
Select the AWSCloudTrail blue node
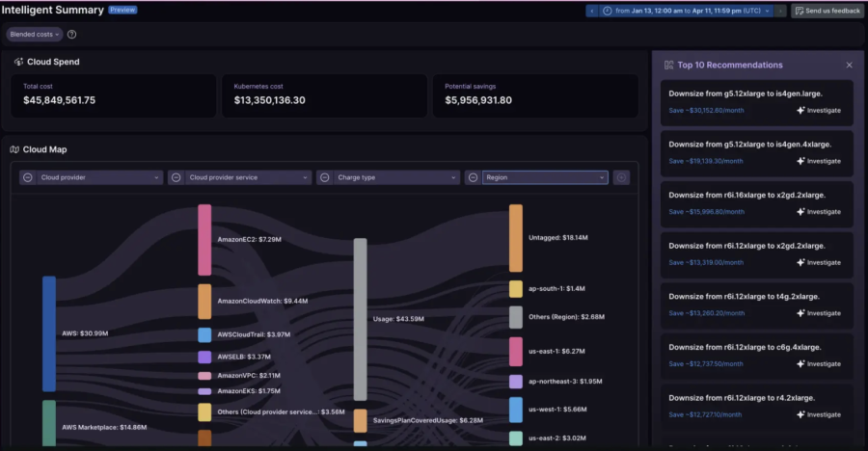tap(204, 334)
